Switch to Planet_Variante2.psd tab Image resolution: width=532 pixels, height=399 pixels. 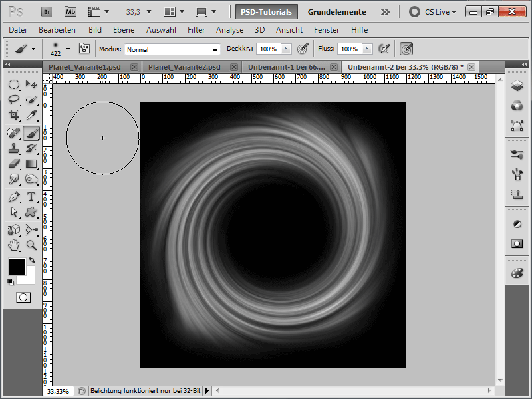(192, 67)
